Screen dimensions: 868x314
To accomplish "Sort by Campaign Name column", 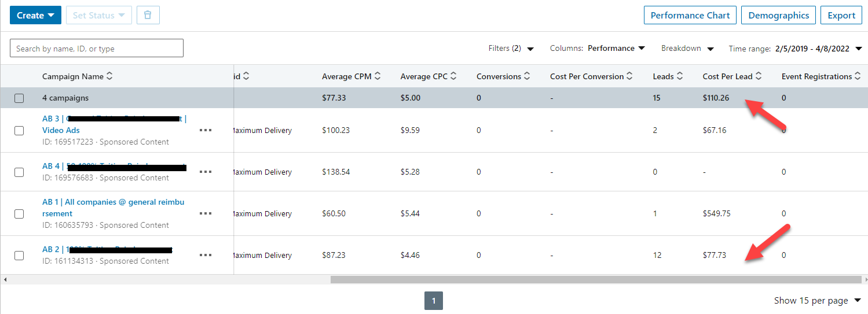I will pos(109,76).
